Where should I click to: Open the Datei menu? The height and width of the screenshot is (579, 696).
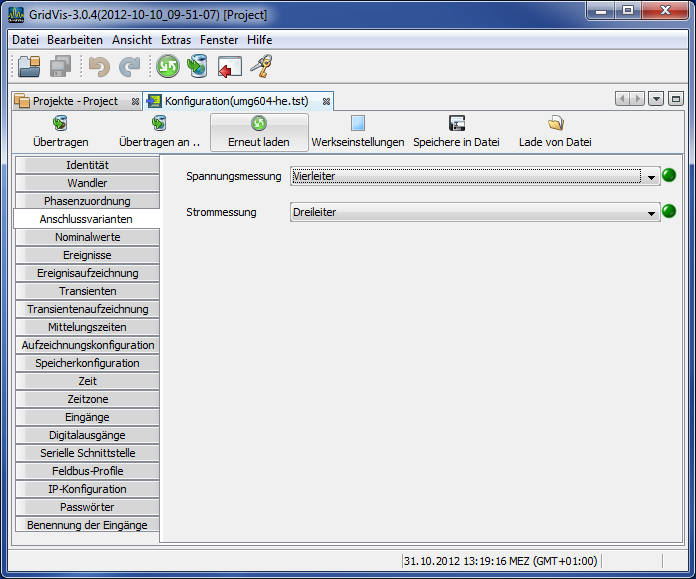click(x=25, y=40)
